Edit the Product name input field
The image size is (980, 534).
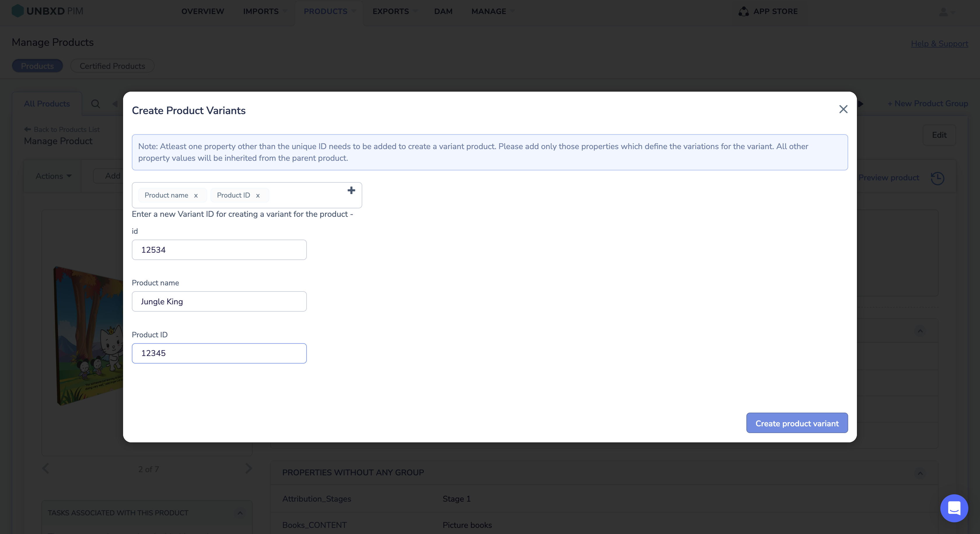tap(219, 301)
